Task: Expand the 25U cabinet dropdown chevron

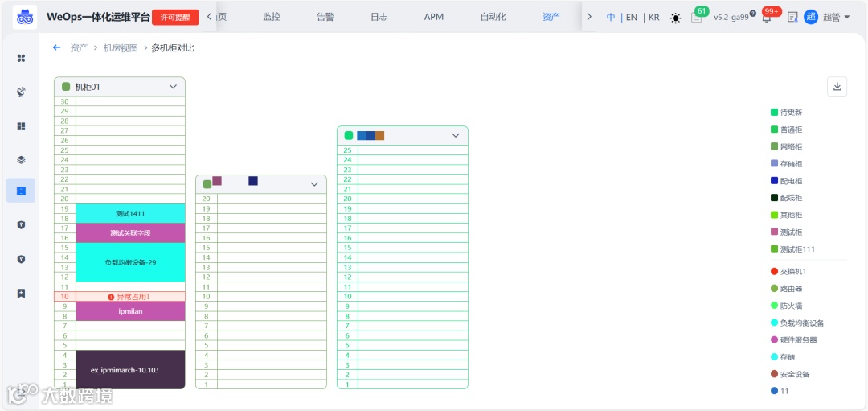Action: pos(456,135)
